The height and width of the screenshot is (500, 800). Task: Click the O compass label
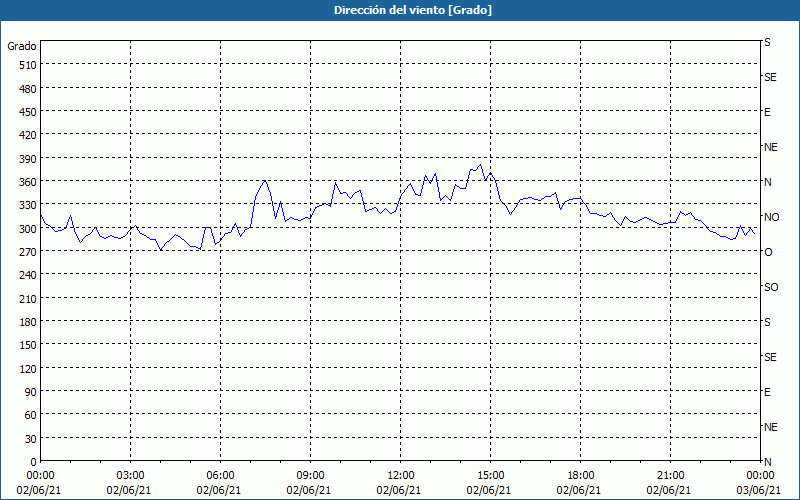[x=768, y=252]
